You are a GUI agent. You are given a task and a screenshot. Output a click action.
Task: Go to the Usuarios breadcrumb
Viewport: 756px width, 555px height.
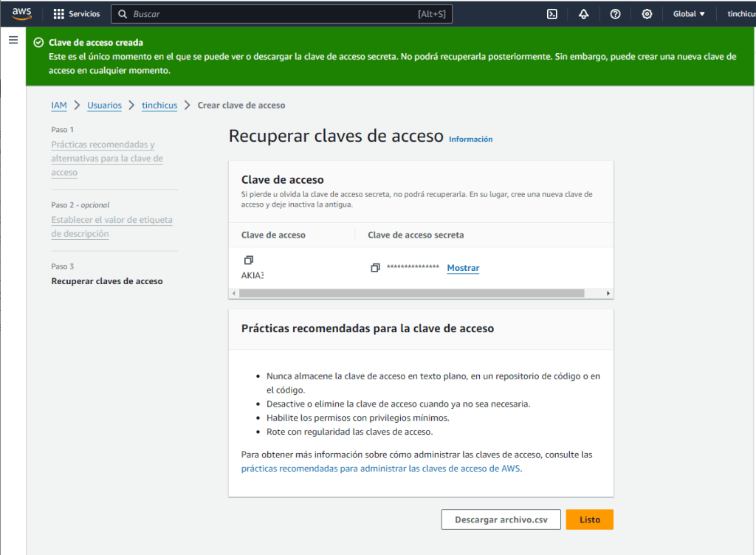pyautogui.click(x=104, y=106)
